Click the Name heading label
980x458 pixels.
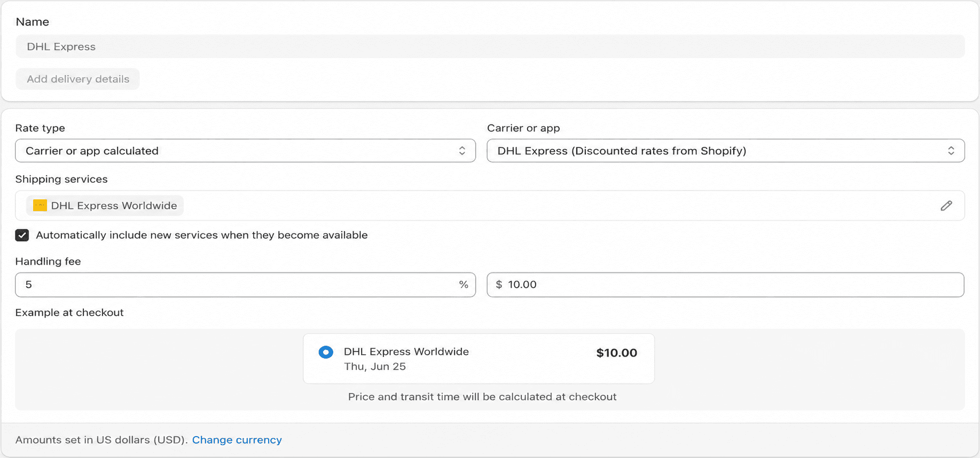pos(33,22)
